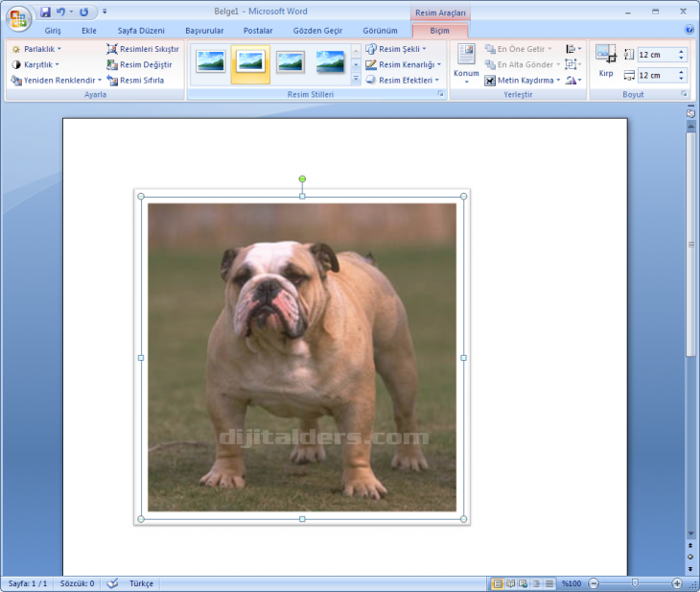Image resolution: width=700 pixels, height=592 pixels.
Task: Undo the last action
Action: tap(60, 12)
